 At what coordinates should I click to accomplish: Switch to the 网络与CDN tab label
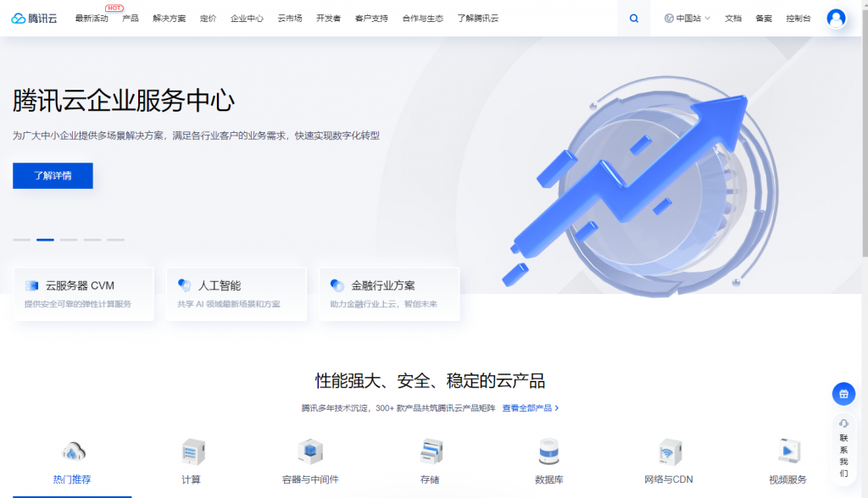[x=669, y=479]
